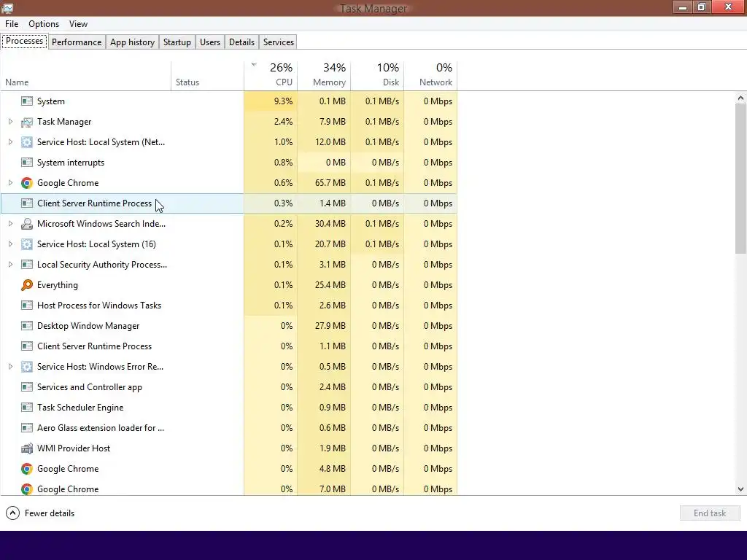Click the WMI Provider Host icon

[27, 448]
